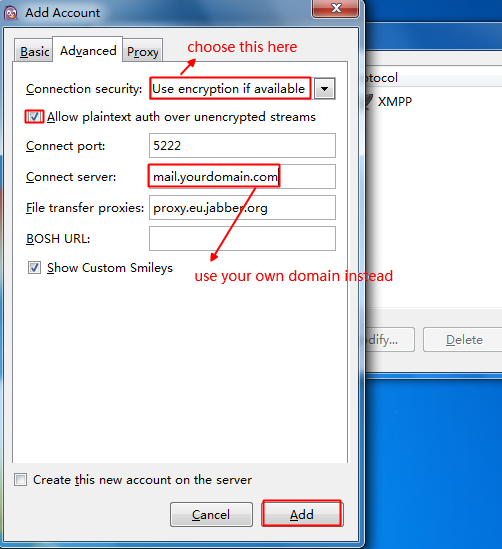This screenshot has width=502, height=549.
Task: Switch to the Basic tab
Action: (x=34, y=51)
